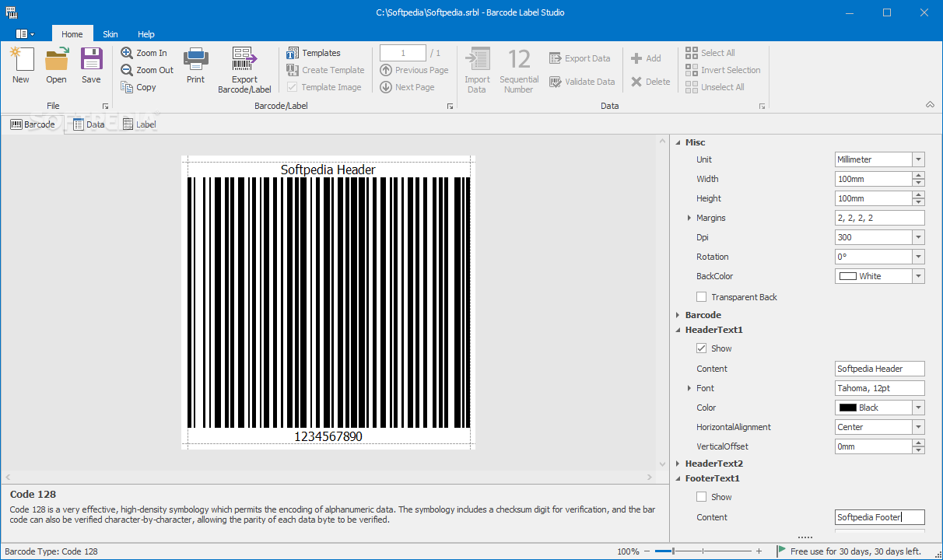
Task: Enable Show for FooterText1
Action: coord(701,496)
